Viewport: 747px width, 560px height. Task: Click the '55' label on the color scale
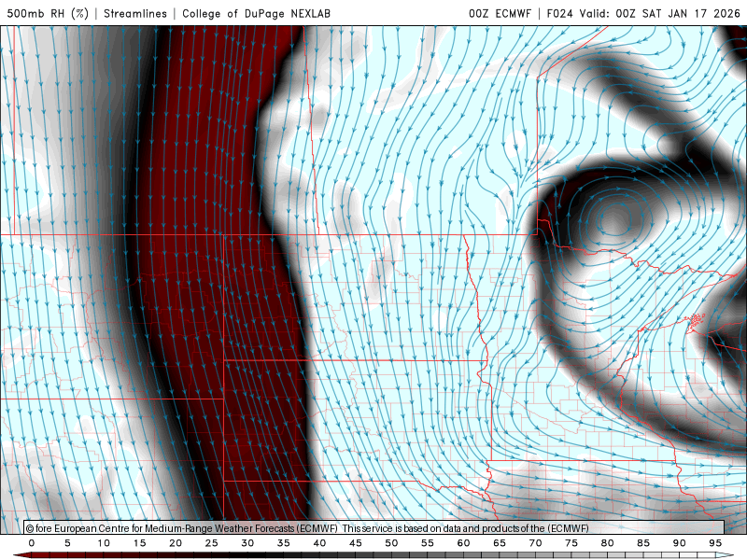[428, 543]
